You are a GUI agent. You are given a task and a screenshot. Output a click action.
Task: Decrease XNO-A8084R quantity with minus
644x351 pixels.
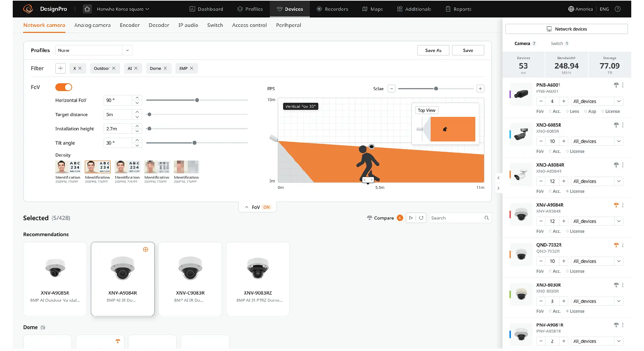[541, 181]
